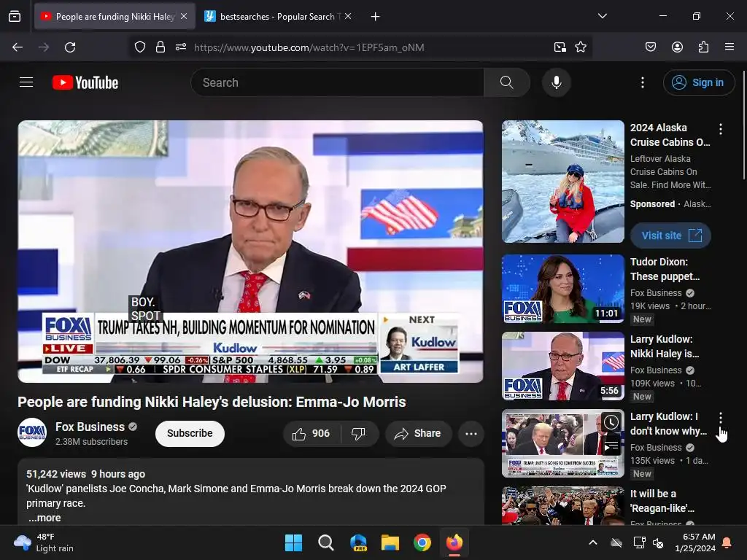Reload the current page
This screenshot has width=747, height=560.
coord(70,47)
